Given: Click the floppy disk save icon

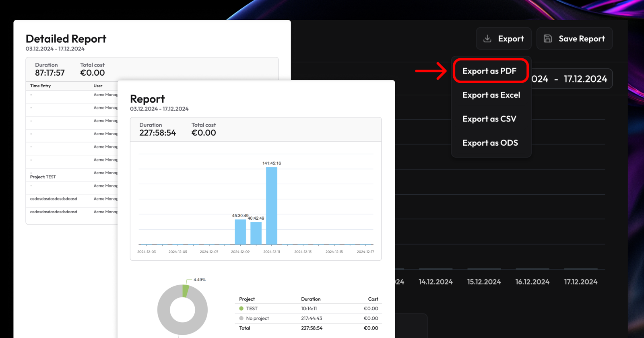Looking at the screenshot, I should (548, 39).
